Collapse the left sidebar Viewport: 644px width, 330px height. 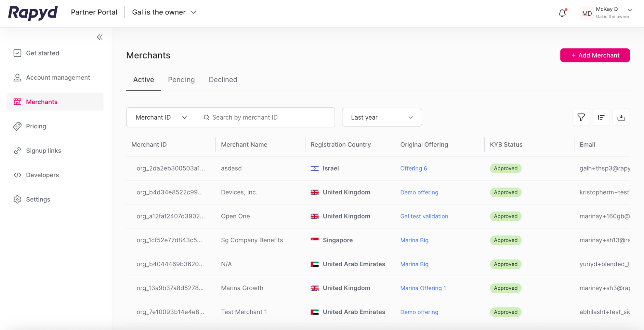click(100, 37)
